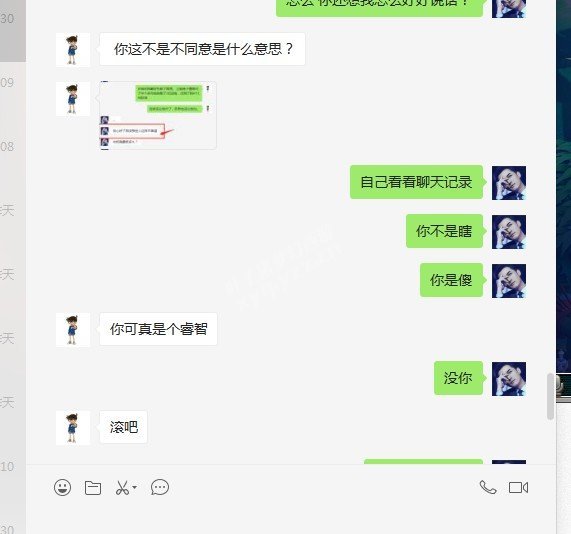
Task: Click the message 你这不是不同意是什么意思？
Action: point(202,49)
